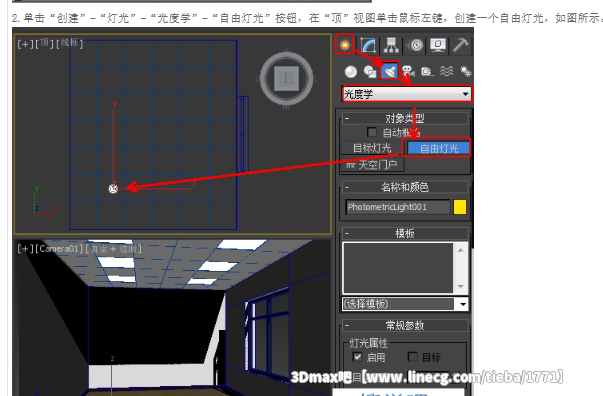Image resolution: width=603 pixels, height=396 pixels.
Task: Select the Space Warps category icon
Action: [x=446, y=72]
